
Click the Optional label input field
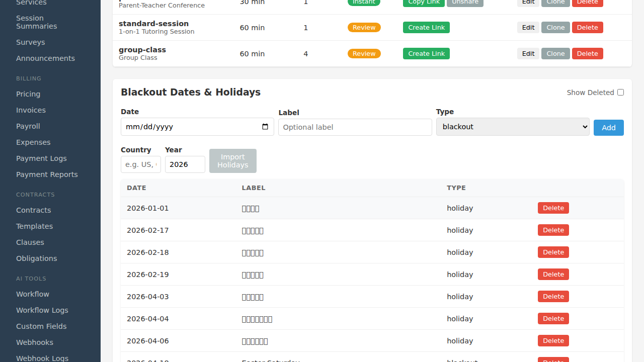tap(355, 127)
